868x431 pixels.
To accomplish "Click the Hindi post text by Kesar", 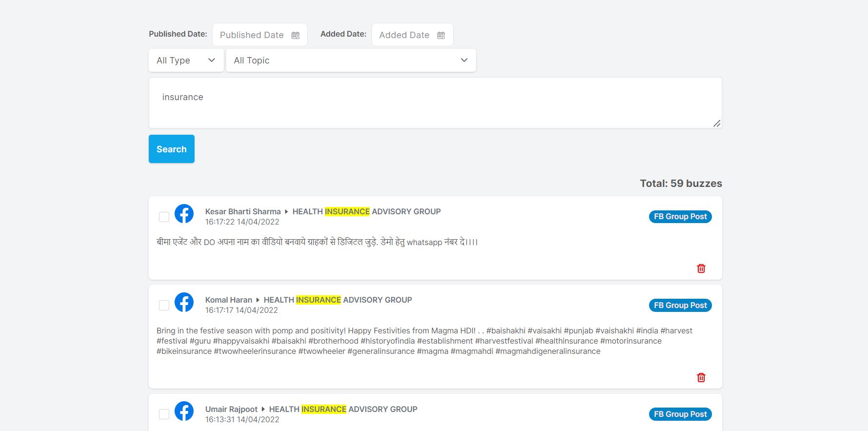I will pos(317,242).
